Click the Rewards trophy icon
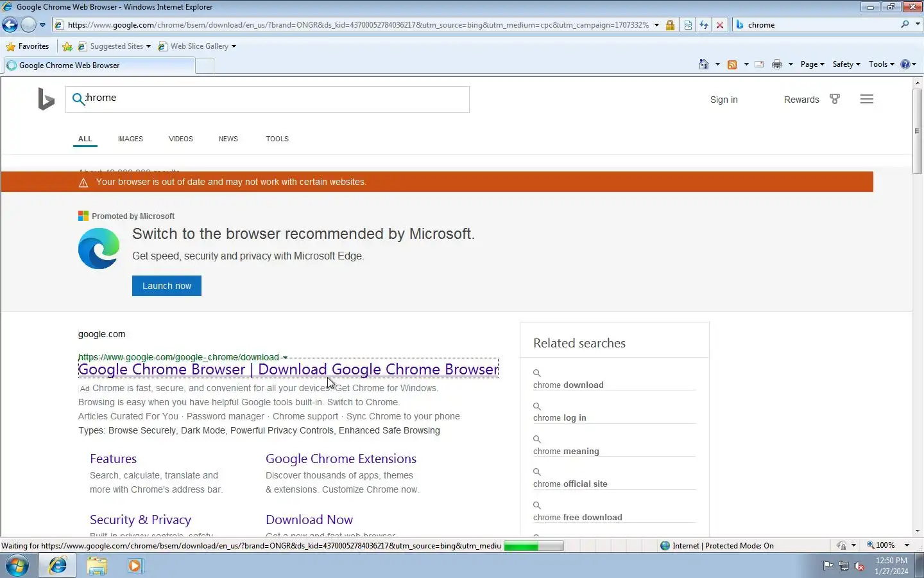Screen dimensions: 924x578 point(835,99)
